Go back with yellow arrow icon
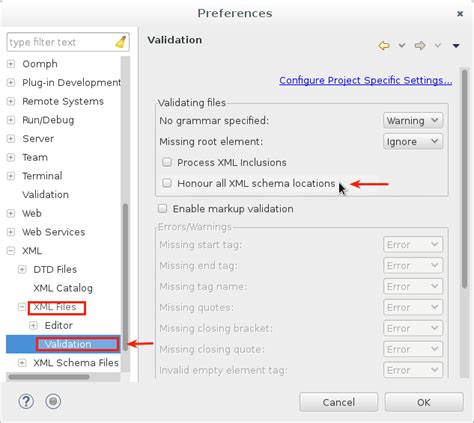Viewport: 474px width, 423px height. tap(384, 45)
